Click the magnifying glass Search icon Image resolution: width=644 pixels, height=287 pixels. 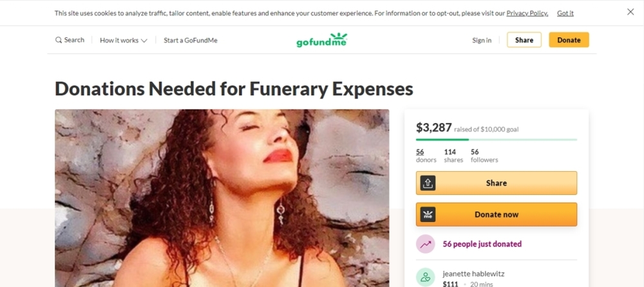pos(59,41)
